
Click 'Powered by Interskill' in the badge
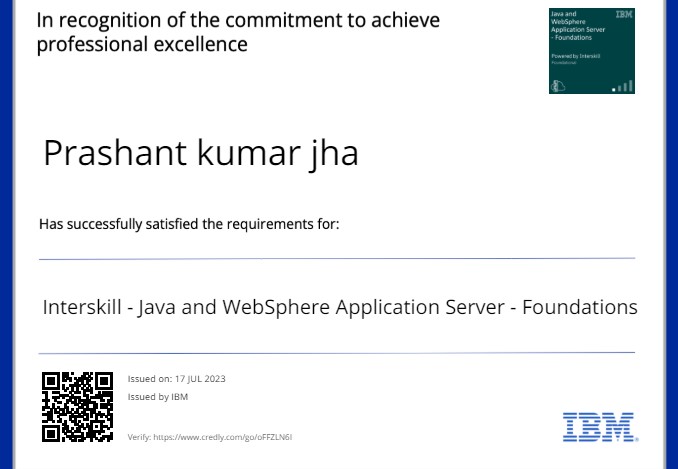(x=576, y=56)
